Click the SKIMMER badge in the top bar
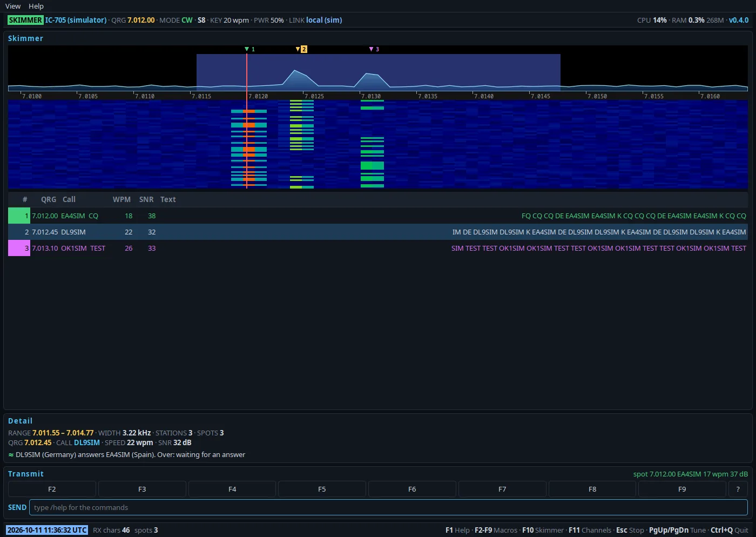 25,20
